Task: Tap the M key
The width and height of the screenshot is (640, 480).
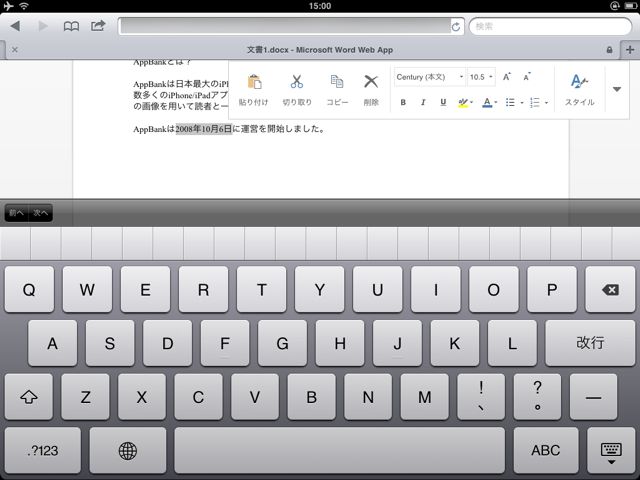Action: tap(424, 397)
